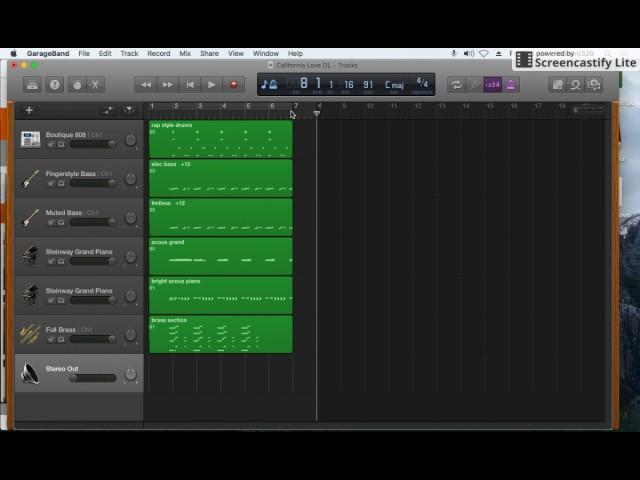640x480 pixels.
Task: Switch LCD display mode note icon
Action: (x=269, y=84)
